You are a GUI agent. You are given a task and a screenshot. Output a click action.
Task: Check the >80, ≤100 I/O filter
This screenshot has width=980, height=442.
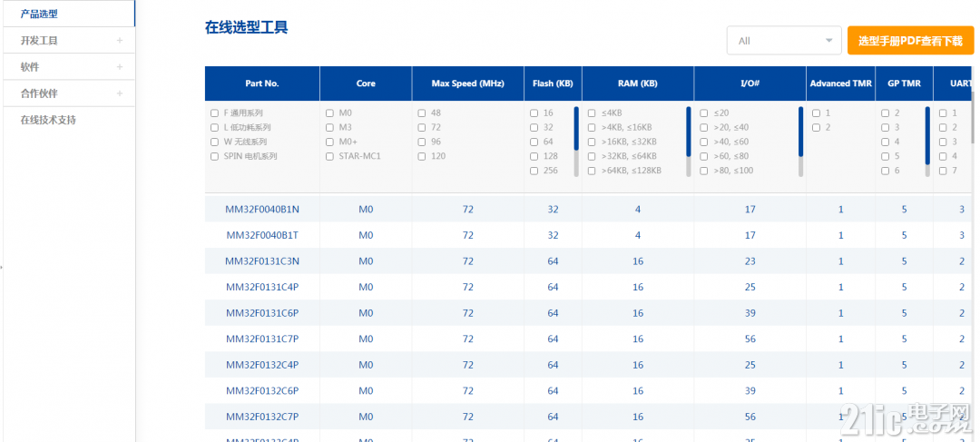coord(704,171)
